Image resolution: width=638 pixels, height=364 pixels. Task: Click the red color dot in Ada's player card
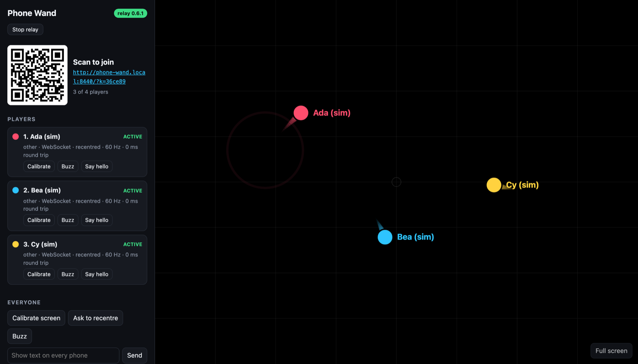click(16, 137)
